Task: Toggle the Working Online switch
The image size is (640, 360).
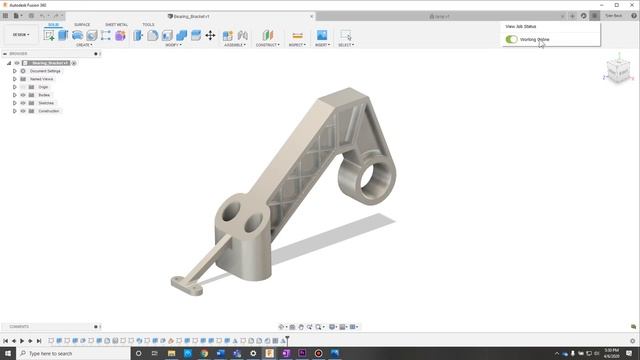Action: tap(511, 39)
